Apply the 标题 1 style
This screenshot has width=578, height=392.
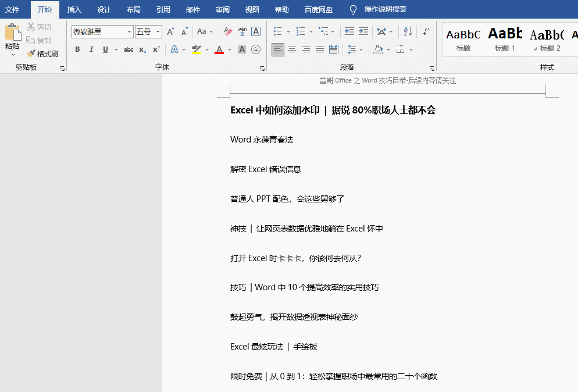click(505, 40)
